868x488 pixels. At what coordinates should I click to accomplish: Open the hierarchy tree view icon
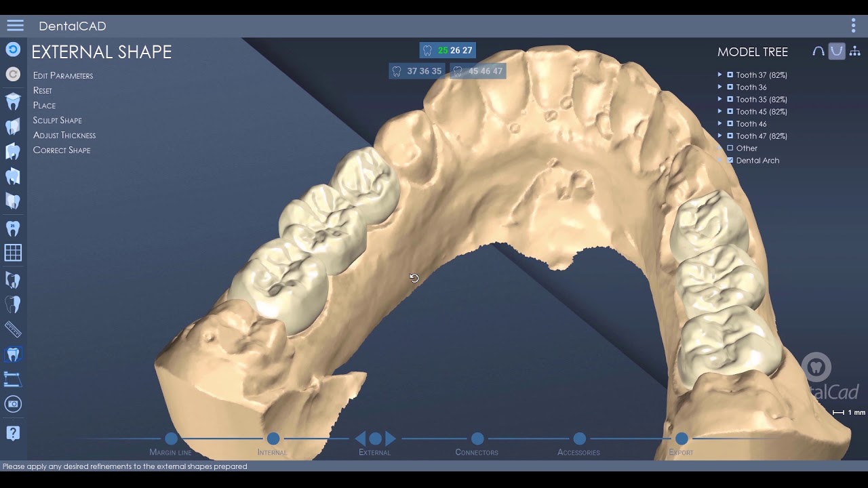(x=854, y=52)
